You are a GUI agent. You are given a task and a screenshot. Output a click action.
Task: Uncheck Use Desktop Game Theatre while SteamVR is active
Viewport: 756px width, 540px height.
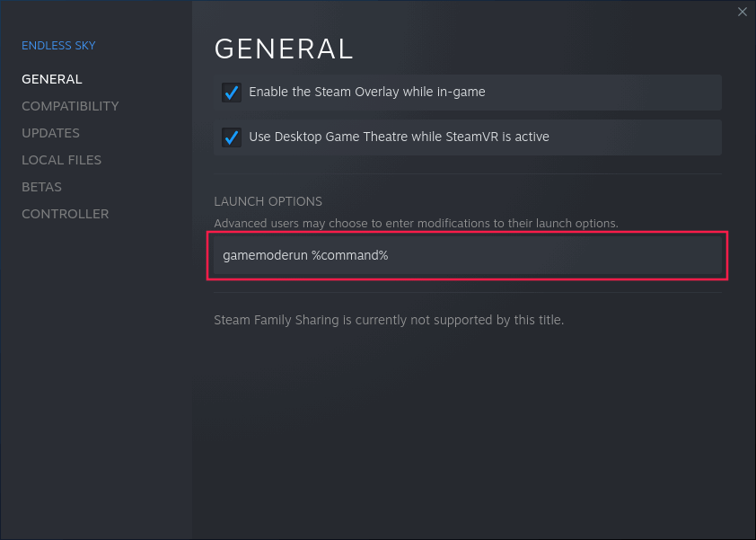[232, 137]
